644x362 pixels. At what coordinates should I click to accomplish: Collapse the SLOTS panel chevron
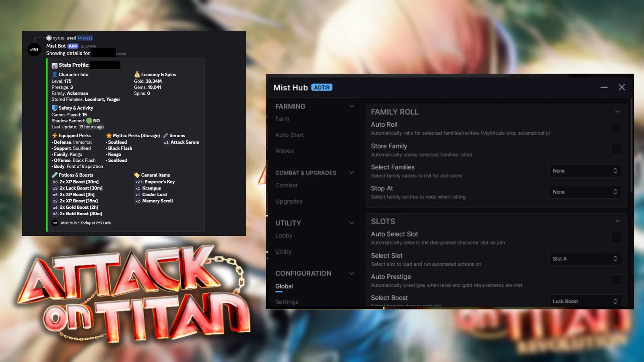pos(617,221)
